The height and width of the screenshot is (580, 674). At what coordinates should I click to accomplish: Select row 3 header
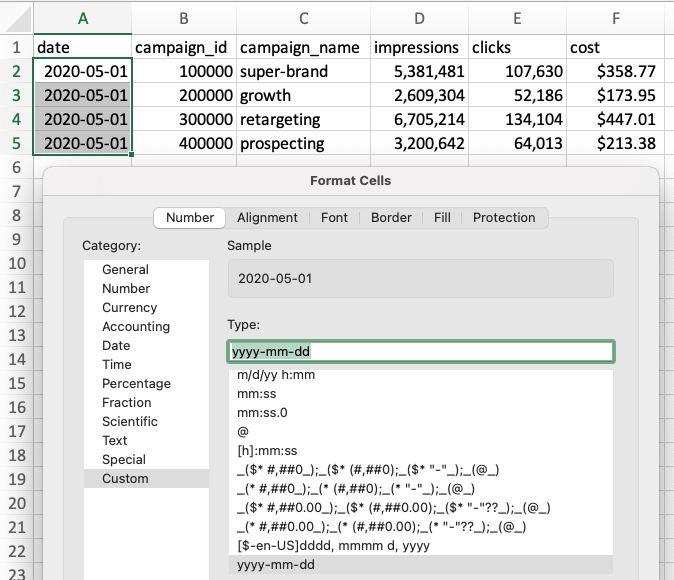click(16, 96)
